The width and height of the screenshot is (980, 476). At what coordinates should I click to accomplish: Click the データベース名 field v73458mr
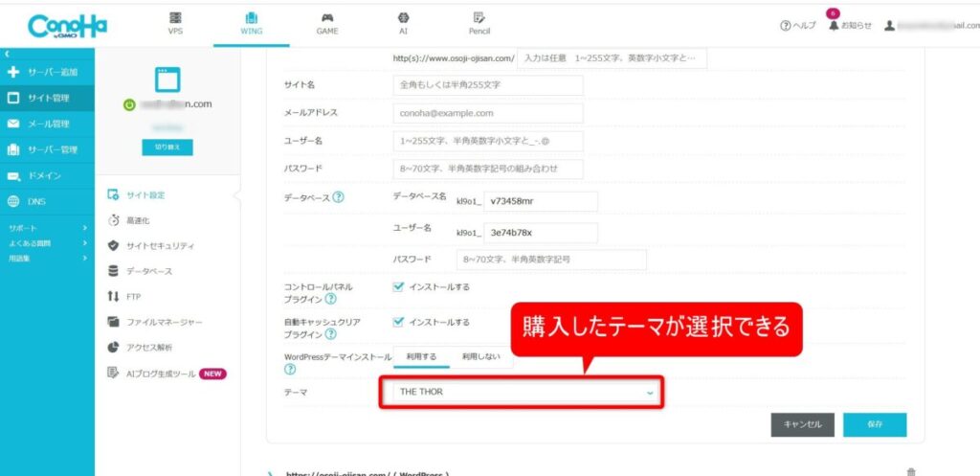click(541, 201)
